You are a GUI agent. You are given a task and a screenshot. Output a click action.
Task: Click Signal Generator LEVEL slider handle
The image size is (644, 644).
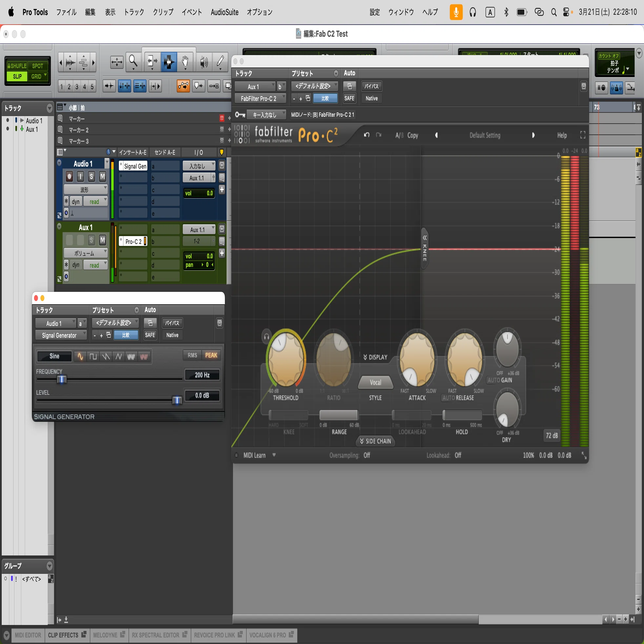177,400
